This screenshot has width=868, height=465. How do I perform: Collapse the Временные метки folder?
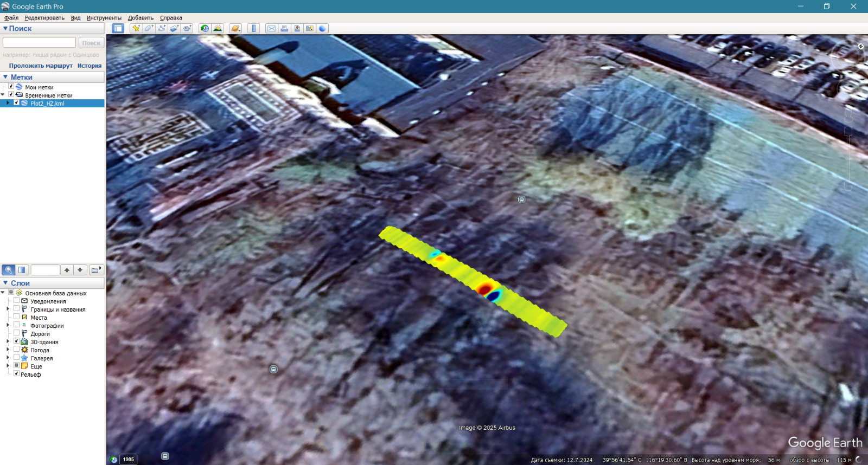point(3,95)
